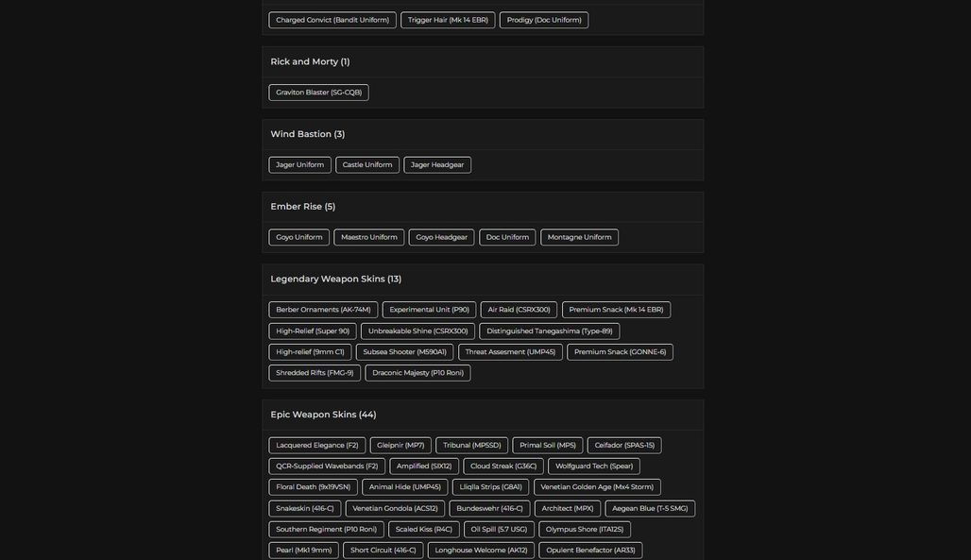Click the Lliqlla Strips (G8A1) tag
Screen dimensions: 971x560
click(x=491, y=487)
